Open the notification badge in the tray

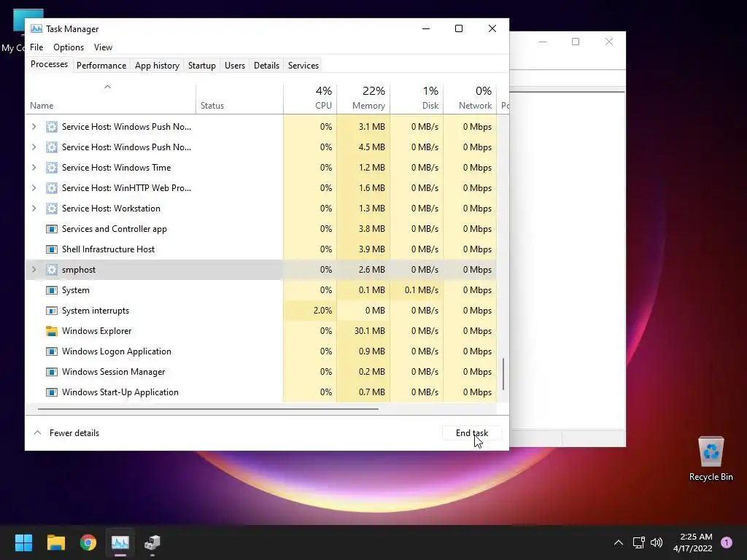coord(727,542)
